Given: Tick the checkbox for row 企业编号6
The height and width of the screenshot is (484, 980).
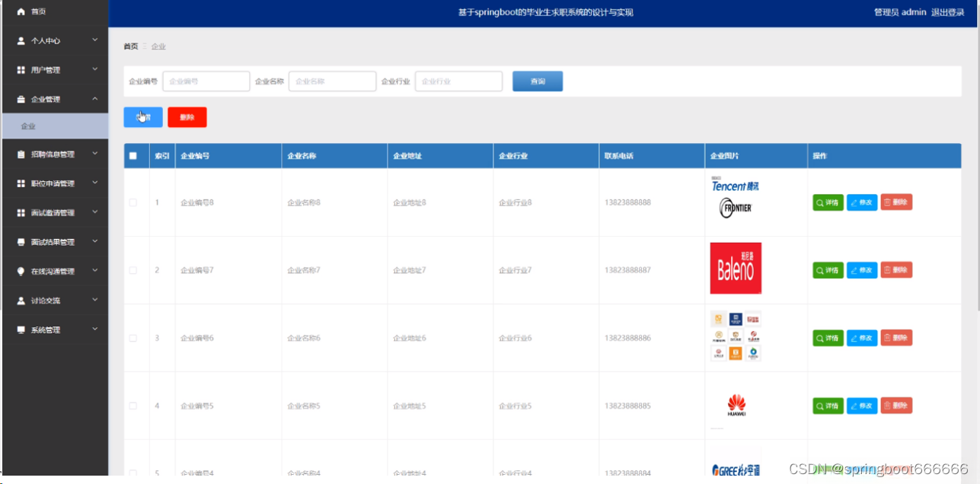Looking at the screenshot, I should [133, 338].
